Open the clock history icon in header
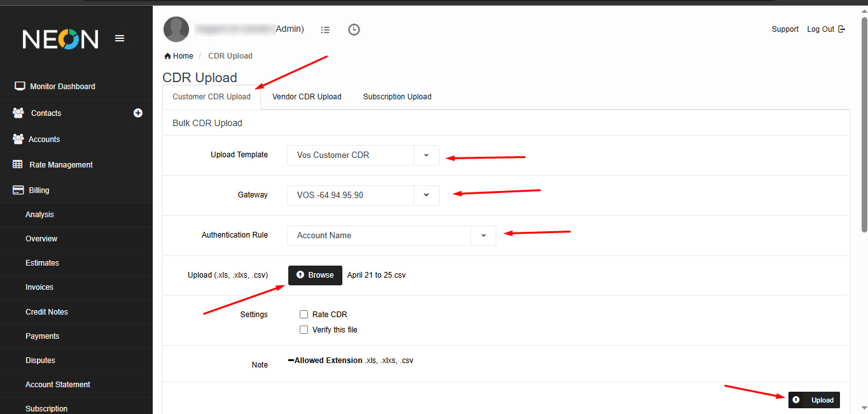Image resolution: width=868 pixels, height=414 pixels. click(x=354, y=29)
